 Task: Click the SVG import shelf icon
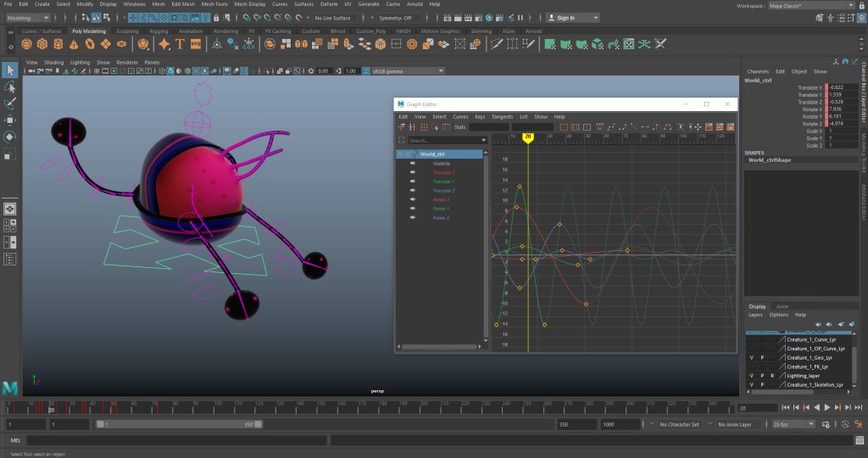coord(195,44)
